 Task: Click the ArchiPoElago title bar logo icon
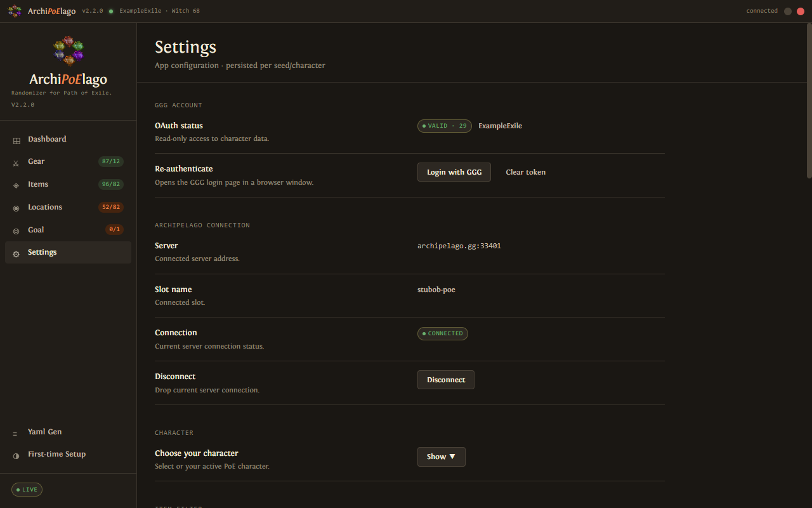15,11
